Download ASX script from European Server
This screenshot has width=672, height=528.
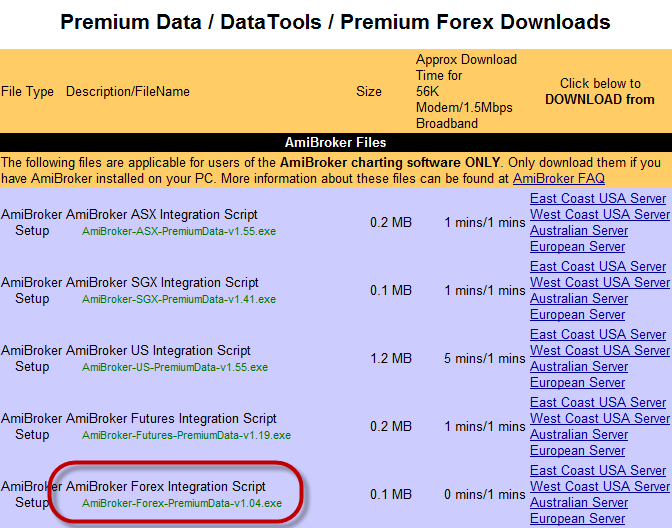pyautogui.click(x=577, y=246)
